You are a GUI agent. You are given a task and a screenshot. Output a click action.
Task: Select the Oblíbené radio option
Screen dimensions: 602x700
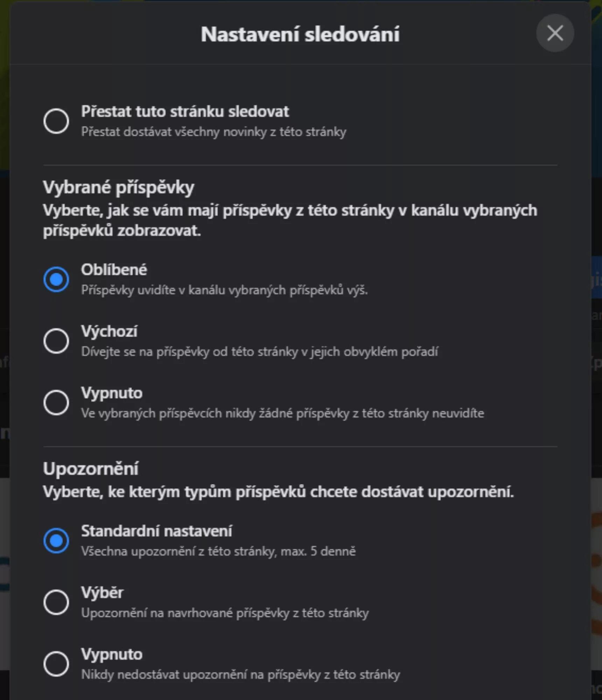(x=56, y=279)
